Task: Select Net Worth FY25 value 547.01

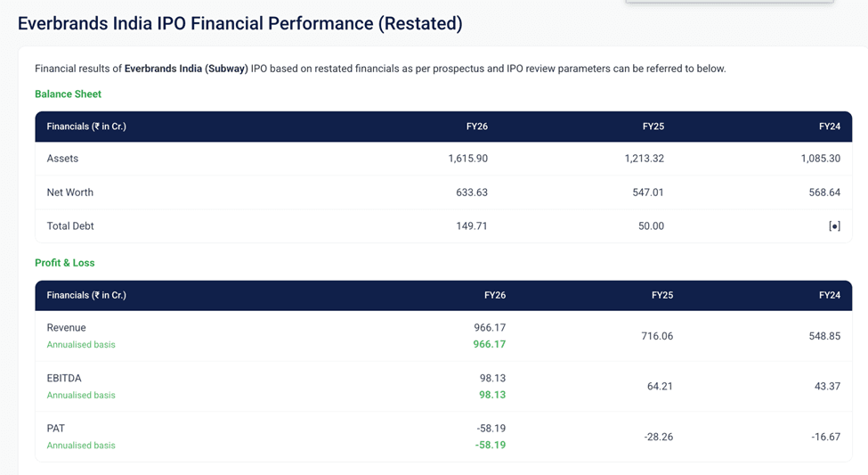Action: (x=648, y=192)
